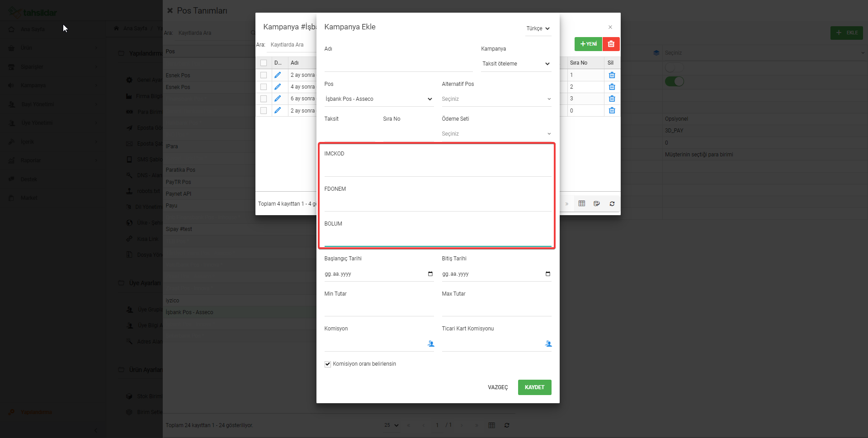
Task: Select checkbox of '4 ay sonra' row
Action: (x=264, y=87)
